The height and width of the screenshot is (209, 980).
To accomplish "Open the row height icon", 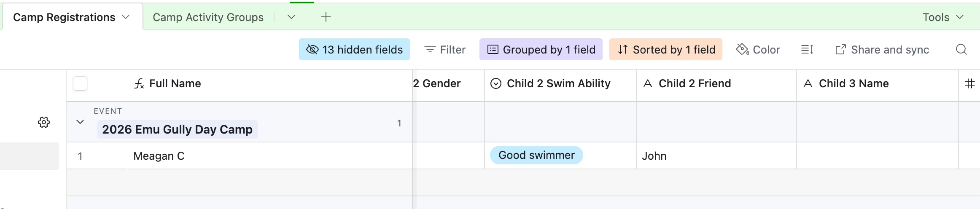I will 807,50.
